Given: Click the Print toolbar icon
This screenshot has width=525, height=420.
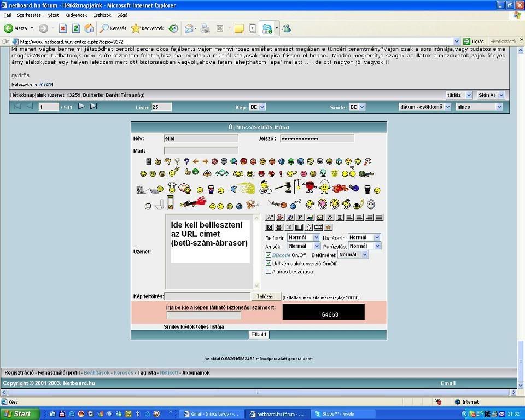Looking at the screenshot, I should tap(205, 28).
